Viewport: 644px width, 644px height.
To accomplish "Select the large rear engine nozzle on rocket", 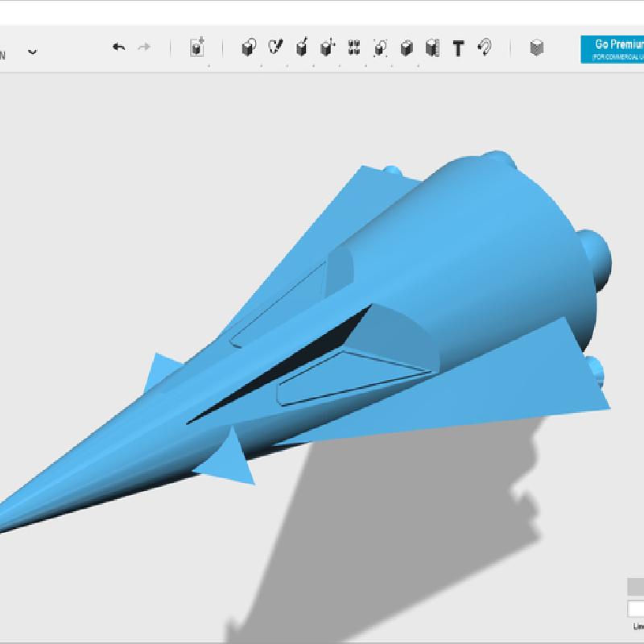I will tap(595, 254).
